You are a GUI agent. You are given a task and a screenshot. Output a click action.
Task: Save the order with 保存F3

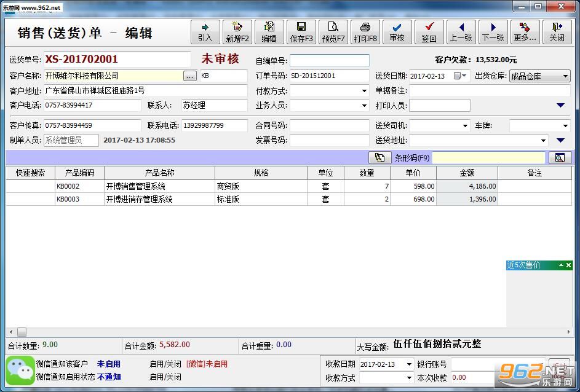pyautogui.click(x=301, y=32)
